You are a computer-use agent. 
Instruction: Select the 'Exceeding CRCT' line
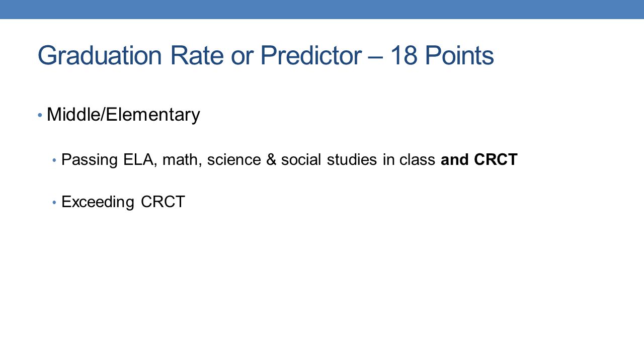pyautogui.click(x=123, y=202)
